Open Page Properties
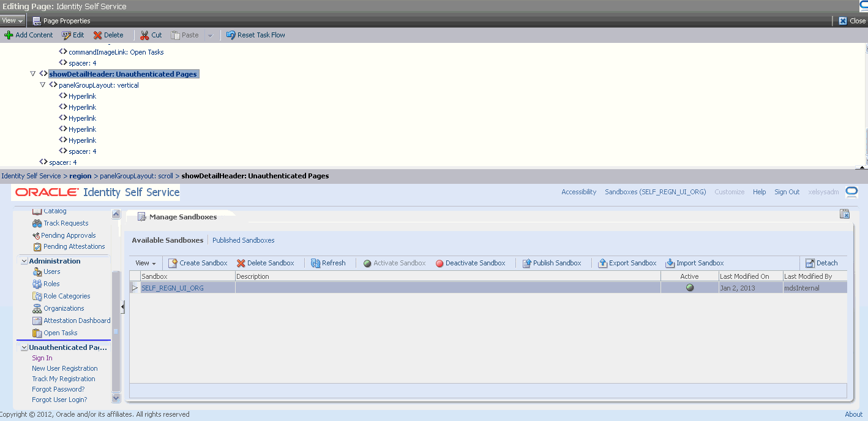This screenshot has height=421, width=868. (61, 21)
